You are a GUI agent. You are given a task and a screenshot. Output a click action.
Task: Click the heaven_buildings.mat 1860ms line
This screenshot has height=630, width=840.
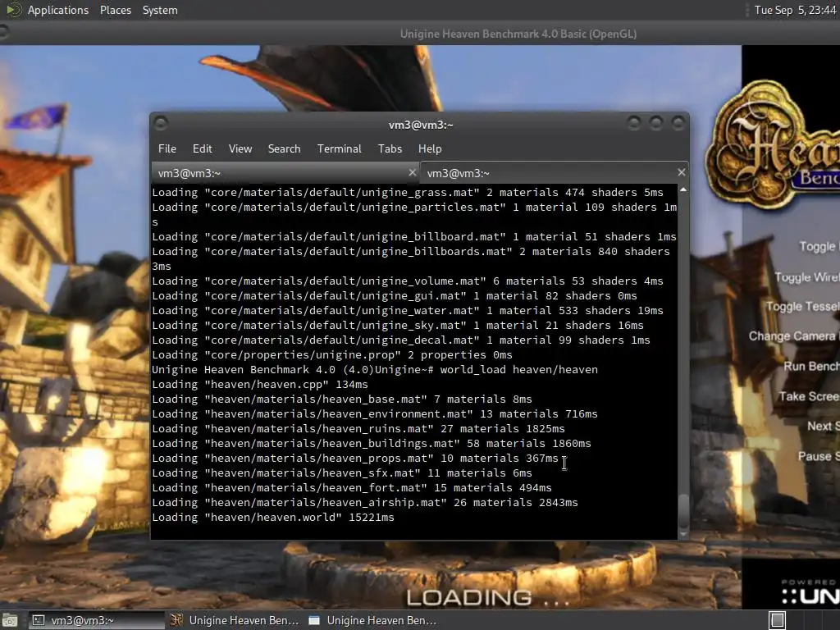372,444
